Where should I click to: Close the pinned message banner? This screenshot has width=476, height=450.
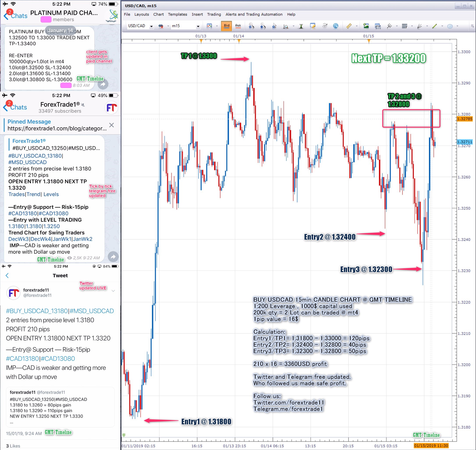(x=111, y=125)
